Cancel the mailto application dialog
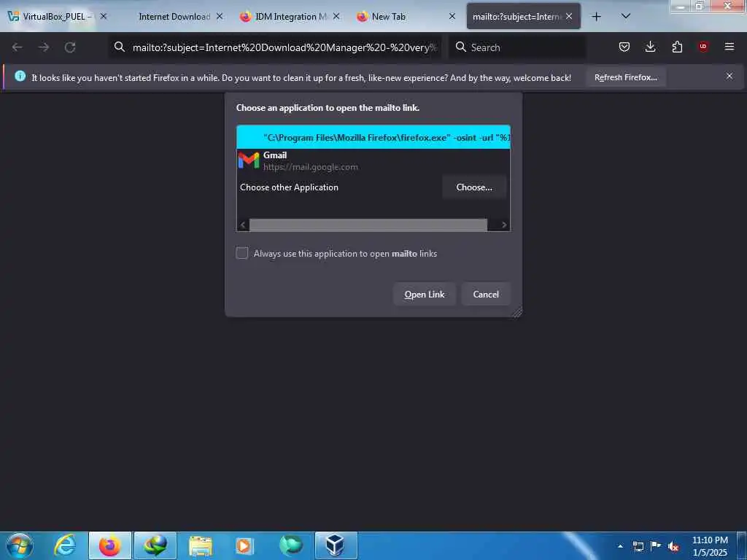Viewport: 747px width, 560px height. (486, 295)
